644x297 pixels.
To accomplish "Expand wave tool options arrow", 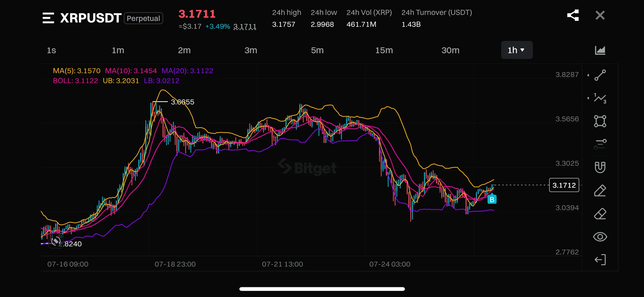I will click(588, 98).
